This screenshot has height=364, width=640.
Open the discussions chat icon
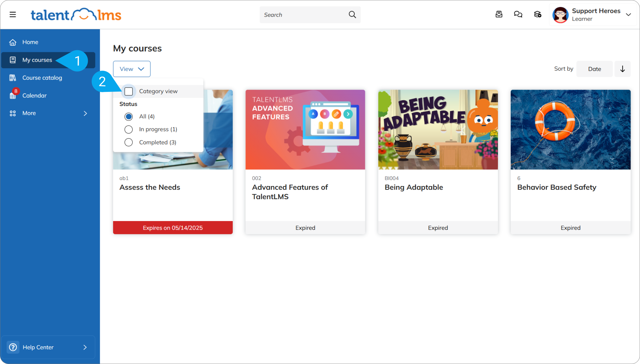pyautogui.click(x=518, y=14)
